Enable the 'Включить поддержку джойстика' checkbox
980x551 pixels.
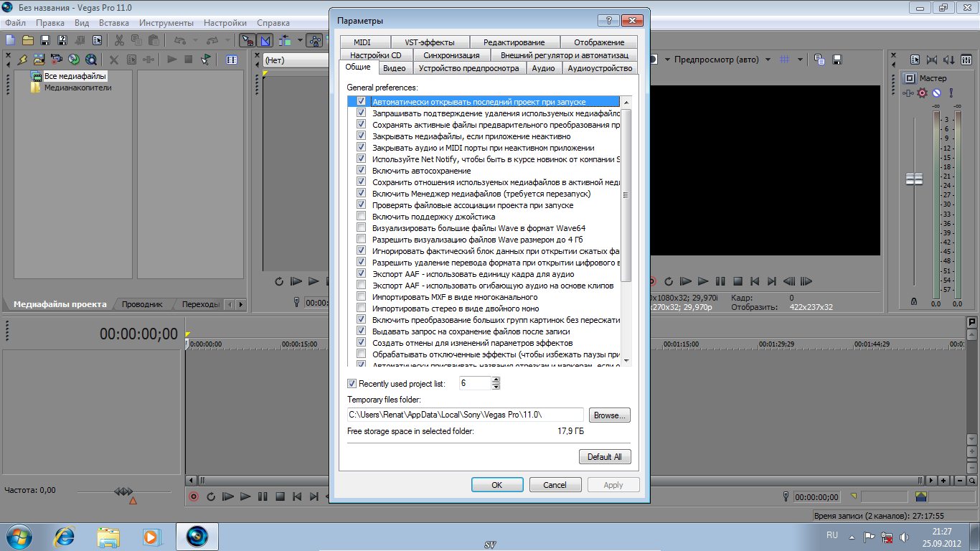click(362, 217)
